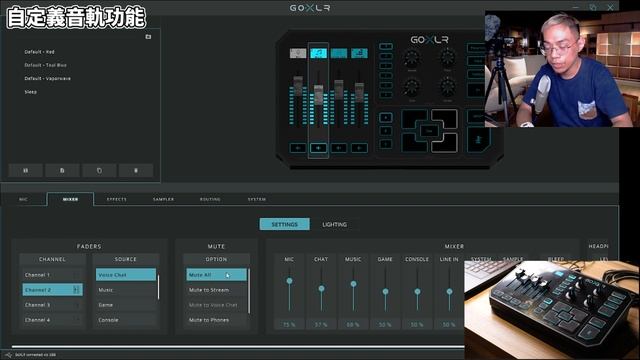The height and width of the screenshot is (360, 640).
Task: Click the mute option list scrollbar
Action: click(249, 291)
